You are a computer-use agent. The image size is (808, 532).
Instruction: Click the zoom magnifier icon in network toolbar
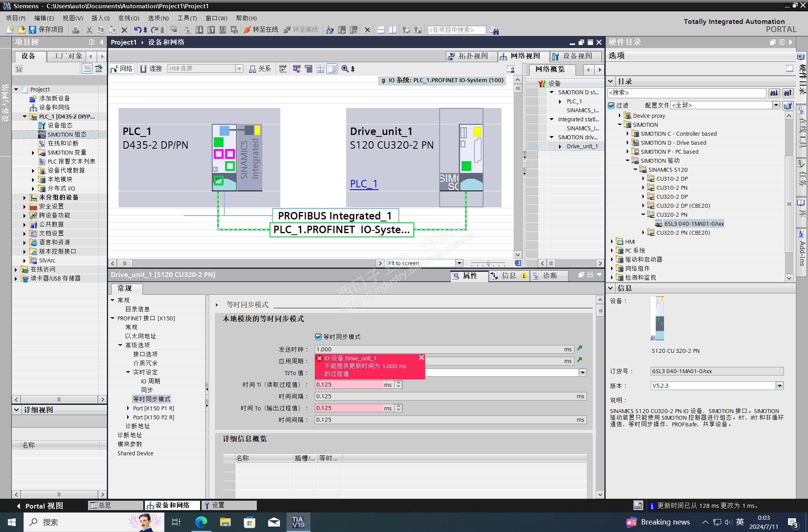[x=345, y=69]
